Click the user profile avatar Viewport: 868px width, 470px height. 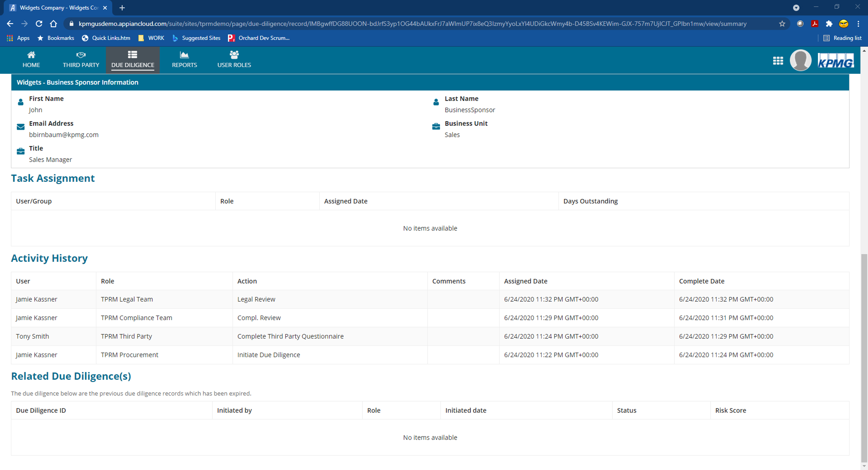coord(800,60)
